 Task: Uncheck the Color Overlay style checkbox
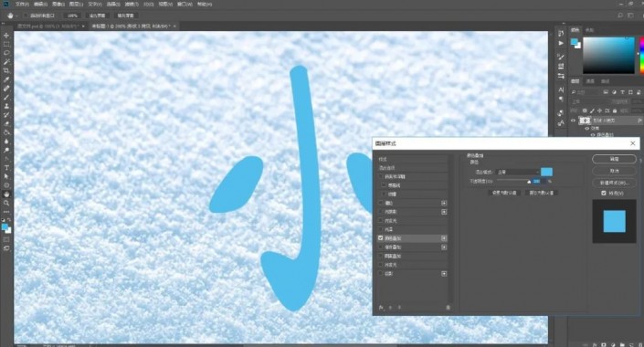[380, 238]
